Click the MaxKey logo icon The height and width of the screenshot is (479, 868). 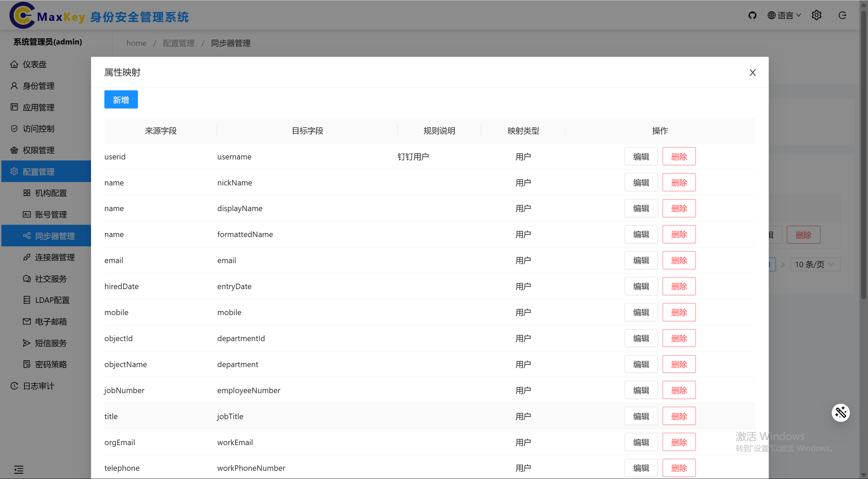click(22, 15)
